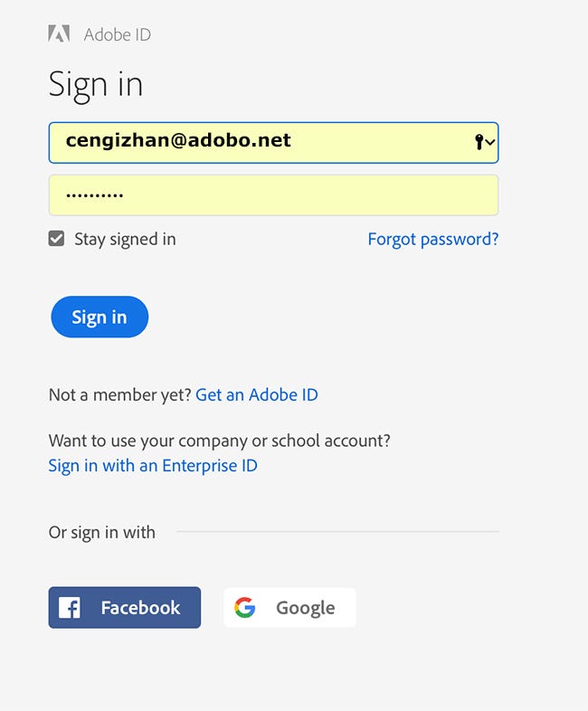The width and height of the screenshot is (588, 711).
Task: Click the company or school account question text
Action: [219, 441]
